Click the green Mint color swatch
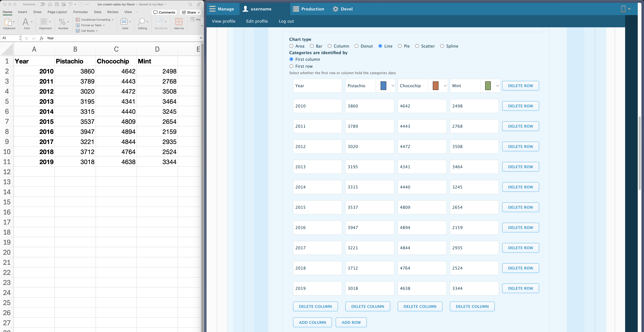The width and height of the screenshot is (644, 332). pyautogui.click(x=488, y=86)
